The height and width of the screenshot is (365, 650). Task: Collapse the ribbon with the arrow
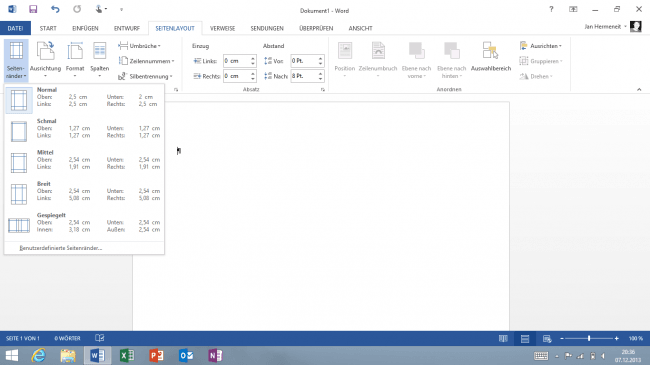tap(639, 89)
